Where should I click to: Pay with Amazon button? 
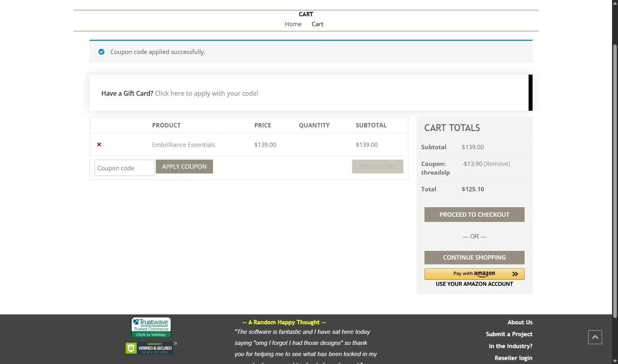coord(475,274)
